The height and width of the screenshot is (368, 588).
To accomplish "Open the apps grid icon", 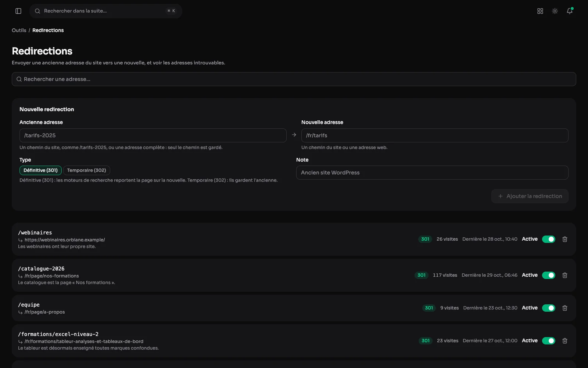I will pyautogui.click(x=540, y=11).
